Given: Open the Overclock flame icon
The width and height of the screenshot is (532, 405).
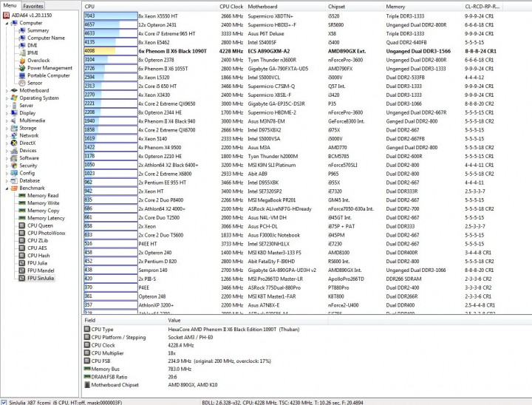Looking at the screenshot, I should tap(22, 61).
